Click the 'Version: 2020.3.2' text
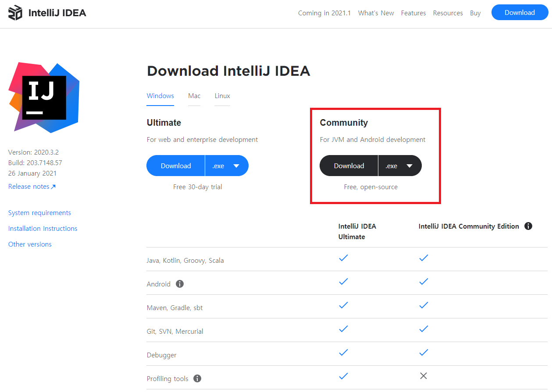The height and width of the screenshot is (392, 552). click(33, 152)
